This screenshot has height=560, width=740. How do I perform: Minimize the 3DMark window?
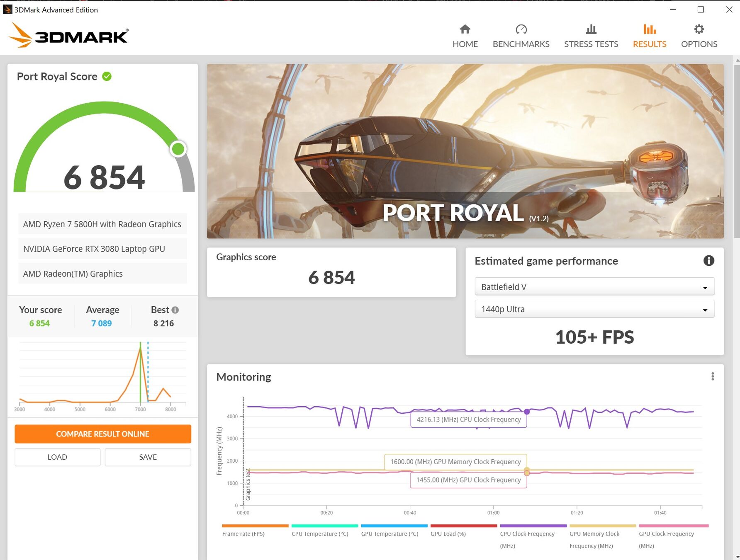coord(673,9)
